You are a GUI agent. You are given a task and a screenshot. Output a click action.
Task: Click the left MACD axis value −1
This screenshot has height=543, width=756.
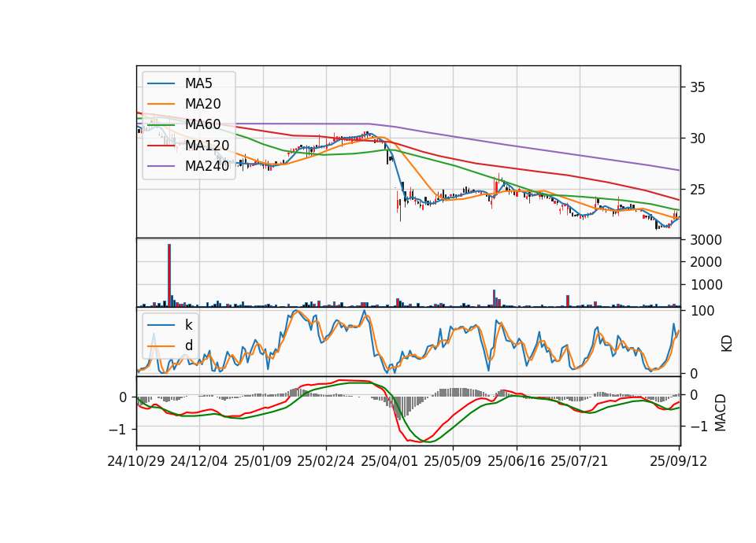118,429
